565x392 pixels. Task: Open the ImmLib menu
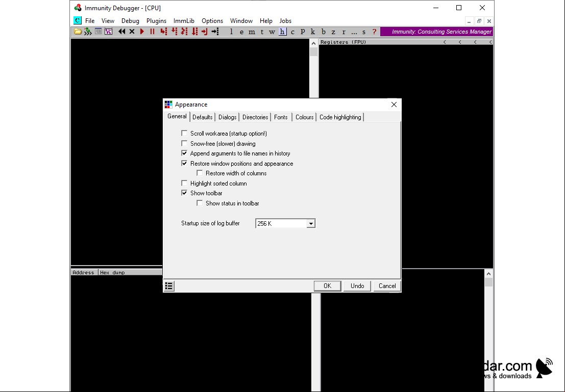184,21
